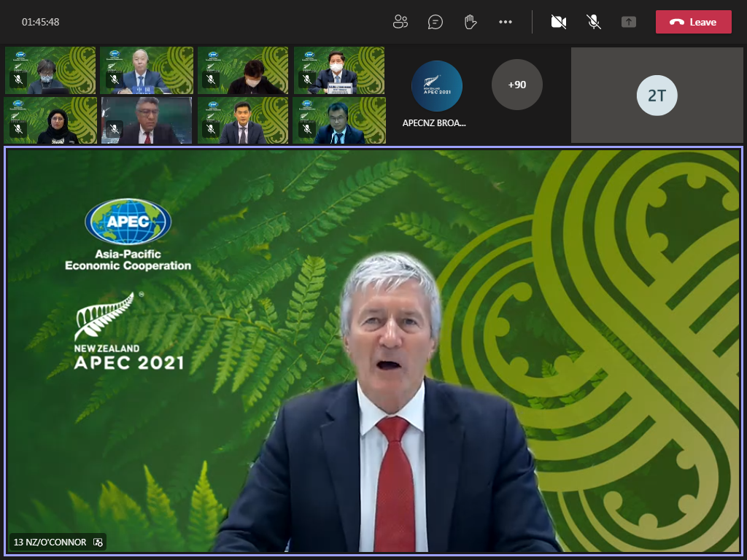Select the 2T participant tile
The height and width of the screenshot is (560, 747).
[x=657, y=96]
